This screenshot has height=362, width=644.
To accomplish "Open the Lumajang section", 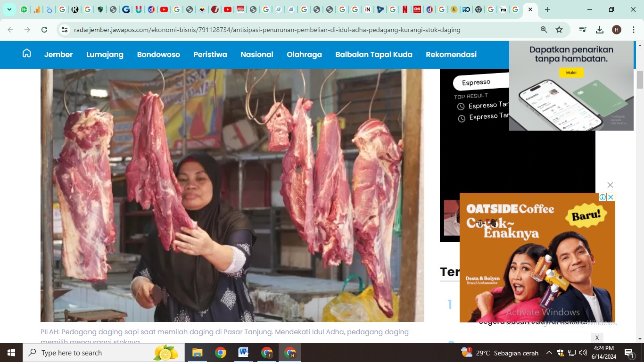I will tap(105, 55).
